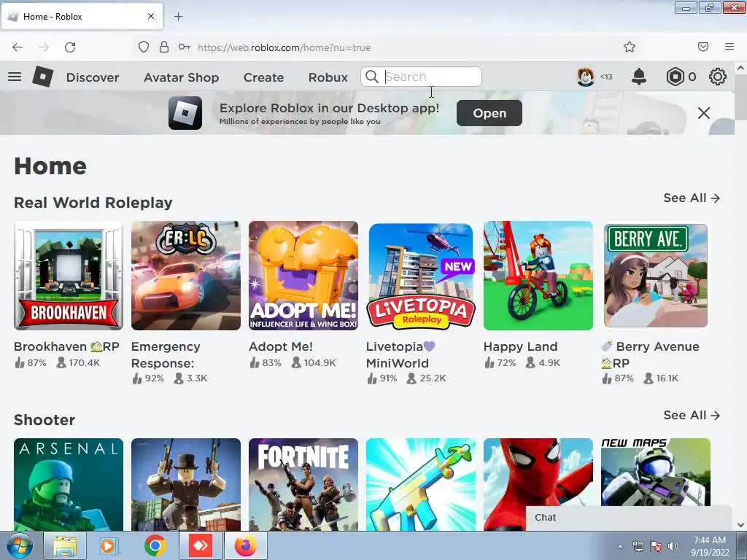The height and width of the screenshot is (560, 747).
Task: Go back with browser back arrow
Action: point(18,47)
